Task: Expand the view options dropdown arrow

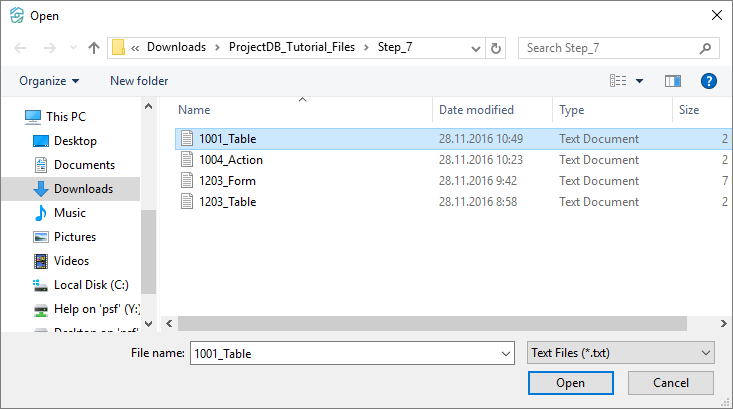Action: coord(640,81)
